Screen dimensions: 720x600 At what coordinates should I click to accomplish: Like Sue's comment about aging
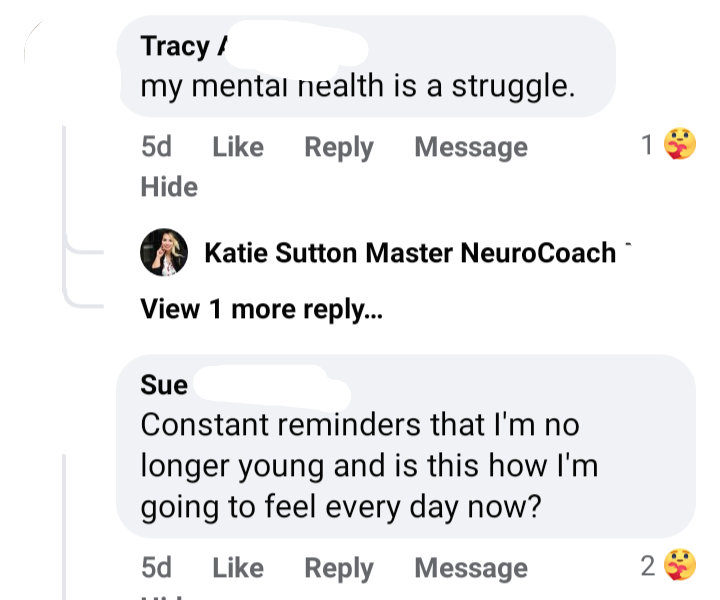(x=238, y=568)
